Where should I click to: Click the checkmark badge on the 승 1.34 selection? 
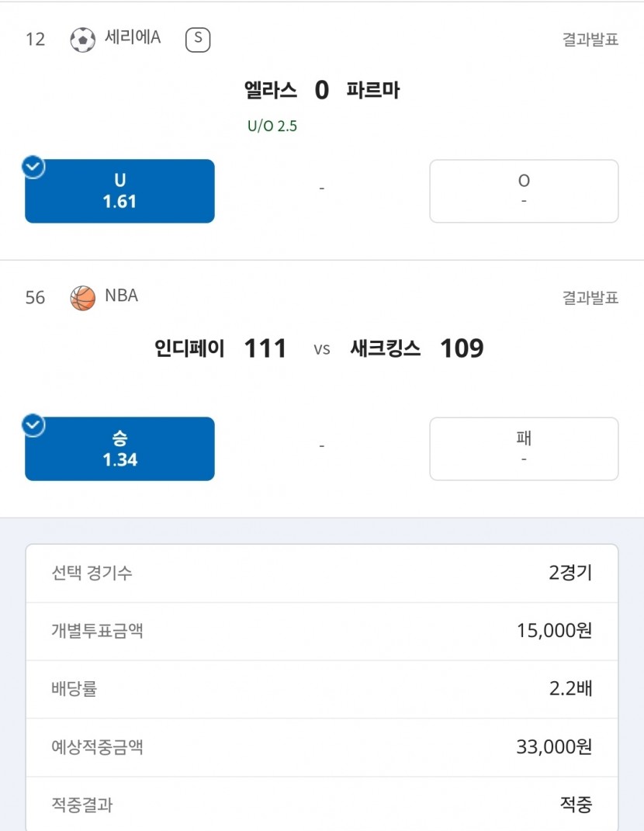(33, 425)
